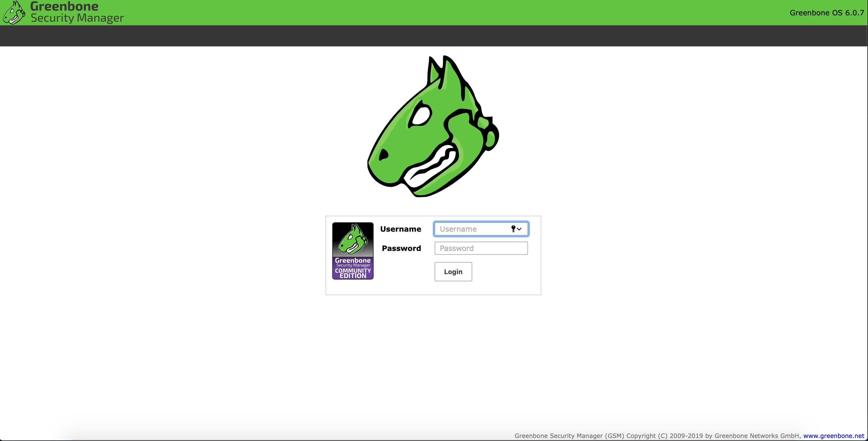Click the Greenbone dog logo in header

14,12
